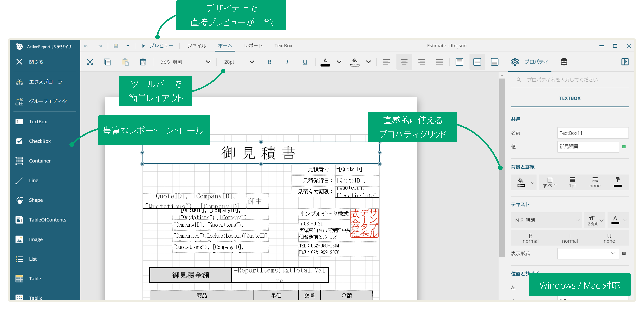Open the data source database icon
This screenshot has height=310, width=644.
pos(564,62)
